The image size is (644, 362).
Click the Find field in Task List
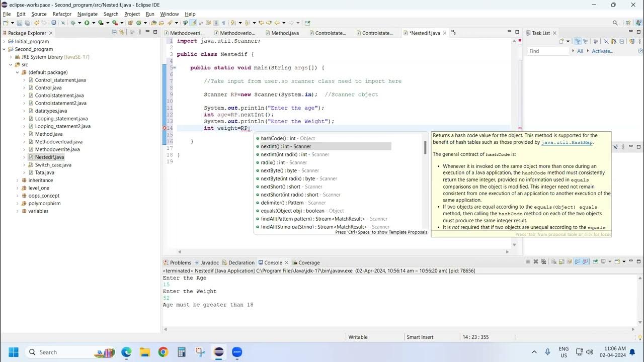click(548, 51)
